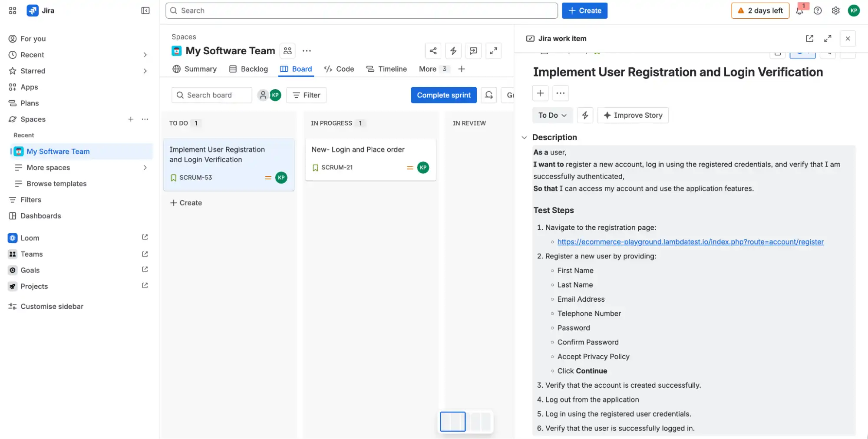Viewport: 868px width, 439px height.
Task: Expand the More spaces chevron
Action: pyautogui.click(x=145, y=168)
